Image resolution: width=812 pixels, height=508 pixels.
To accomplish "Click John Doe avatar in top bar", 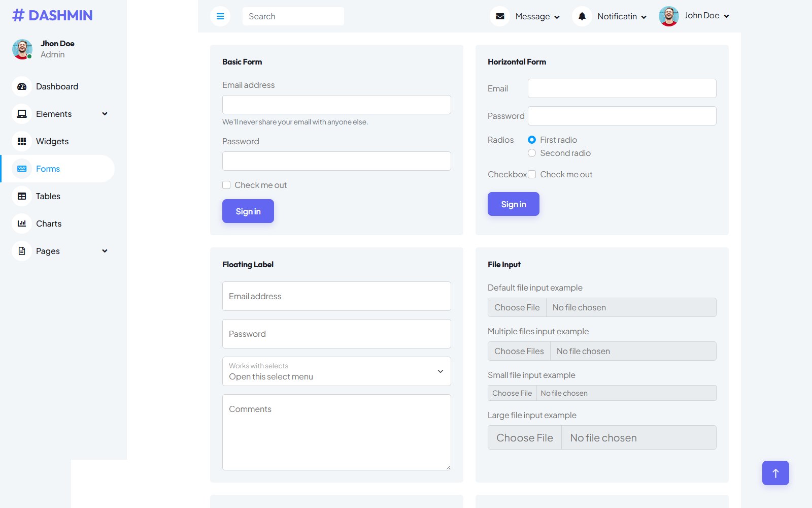I will pos(669,16).
